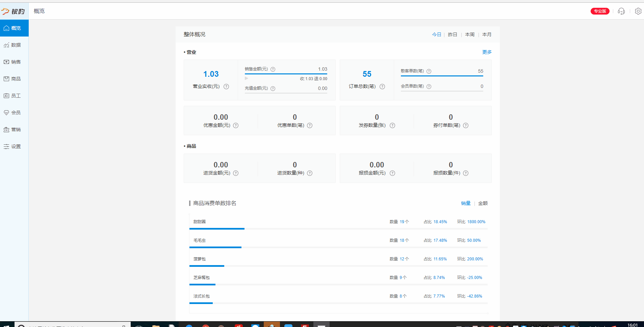Click the 菠萝包 ranking row name
This screenshot has width=644, height=327.
(200, 259)
